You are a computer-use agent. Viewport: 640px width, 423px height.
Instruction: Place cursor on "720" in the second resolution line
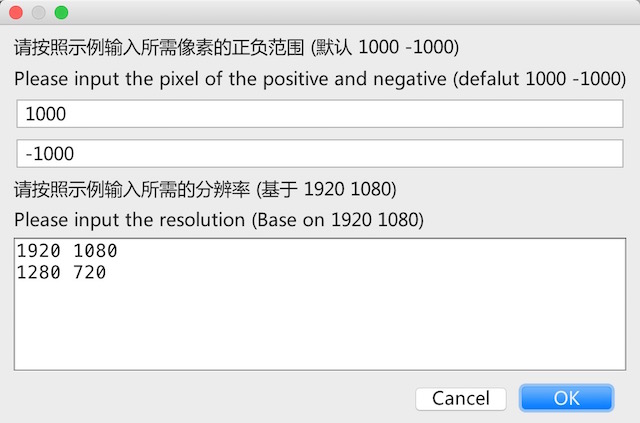coord(90,272)
